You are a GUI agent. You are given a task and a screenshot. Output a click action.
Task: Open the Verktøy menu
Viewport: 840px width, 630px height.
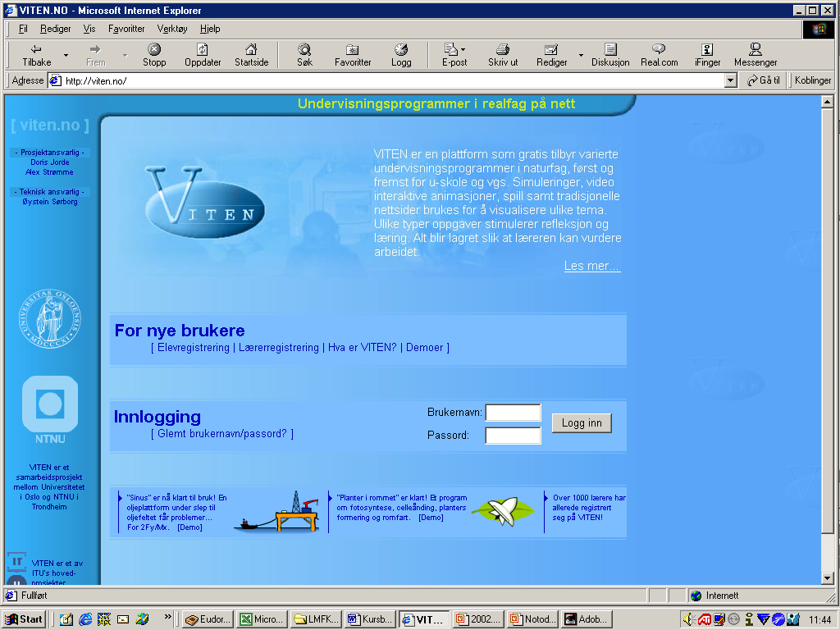pyautogui.click(x=172, y=29)
